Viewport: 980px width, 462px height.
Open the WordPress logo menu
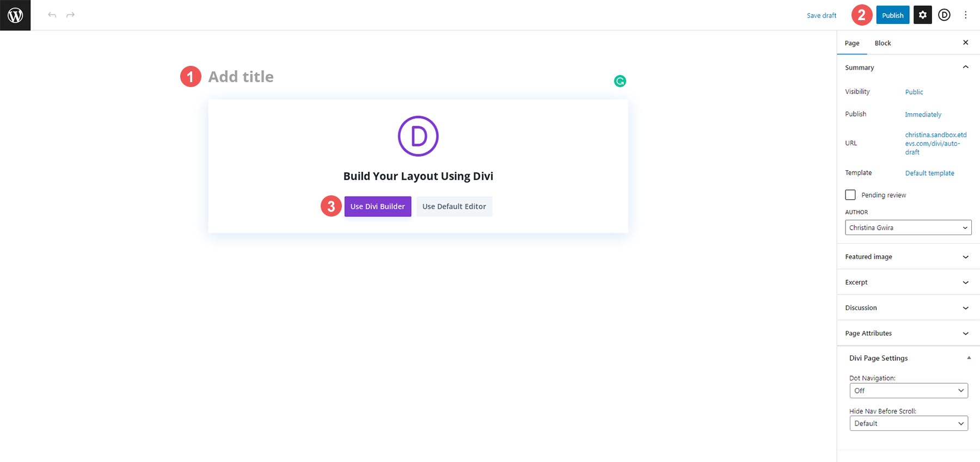click(15, 15)
